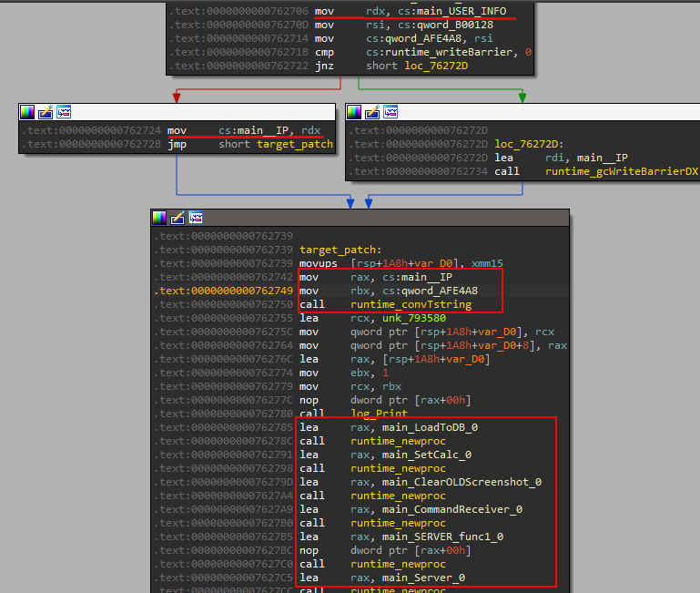Viewport: 700px width, 593px height.
Task: Click runtime_newproc call at address 7627A4
Action: 398,496
